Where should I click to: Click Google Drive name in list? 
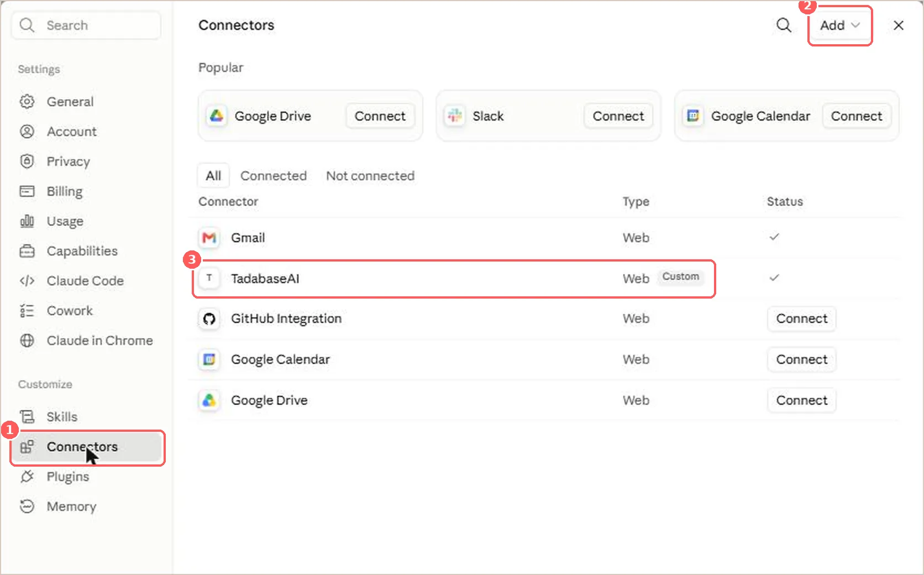269,400
